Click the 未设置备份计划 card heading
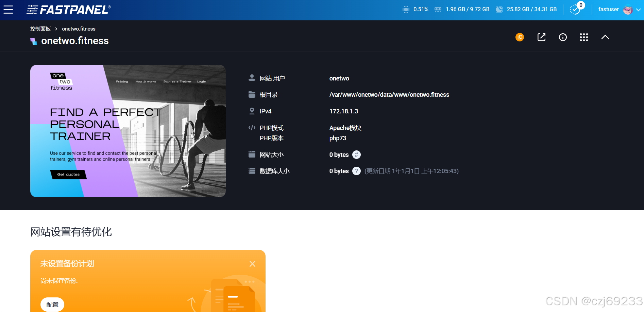This screenshot has width=644, height=312. click(67, 264)
